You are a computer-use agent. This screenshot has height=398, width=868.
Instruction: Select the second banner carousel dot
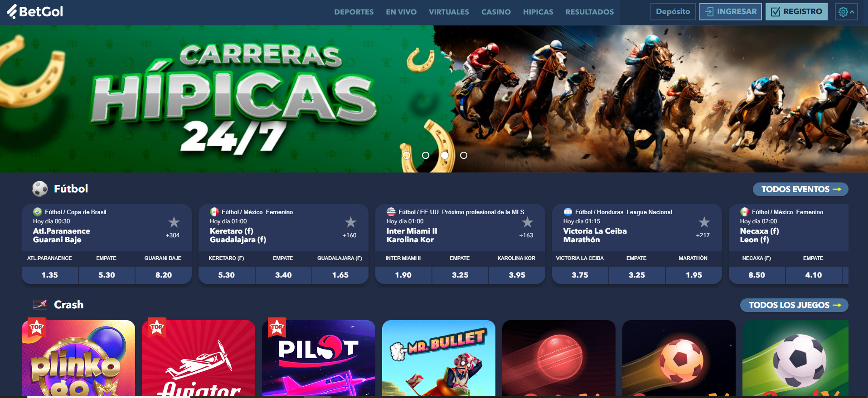pyautogui.click(x=426, y=155)
